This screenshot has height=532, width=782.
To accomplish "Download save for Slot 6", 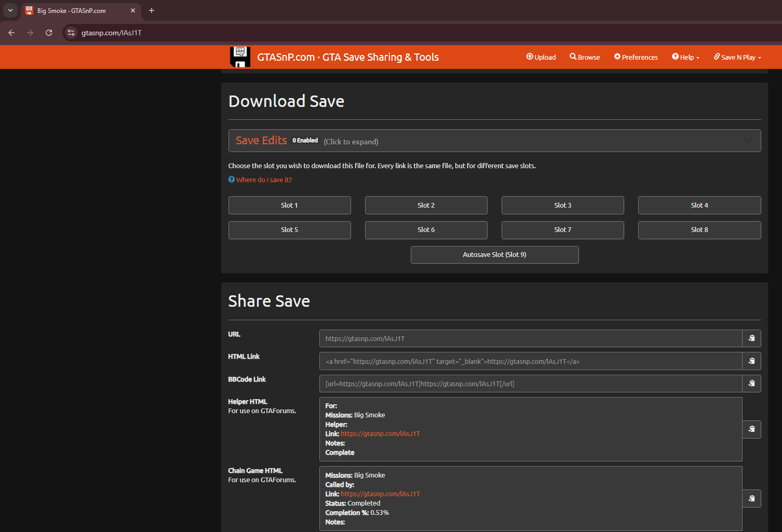I will click(426, 230).
